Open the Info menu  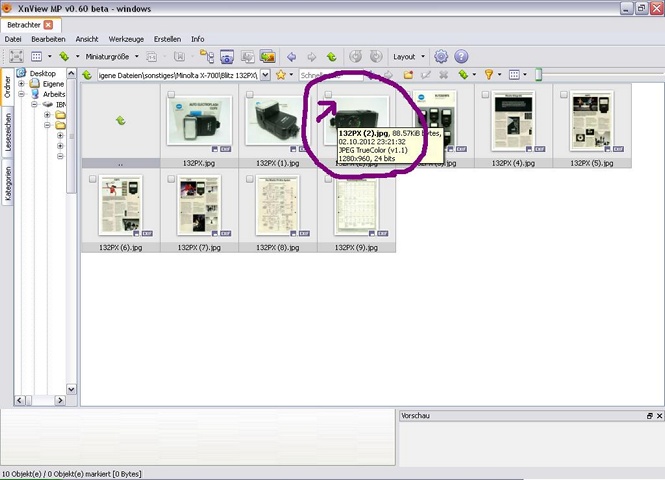pos(198,39)
